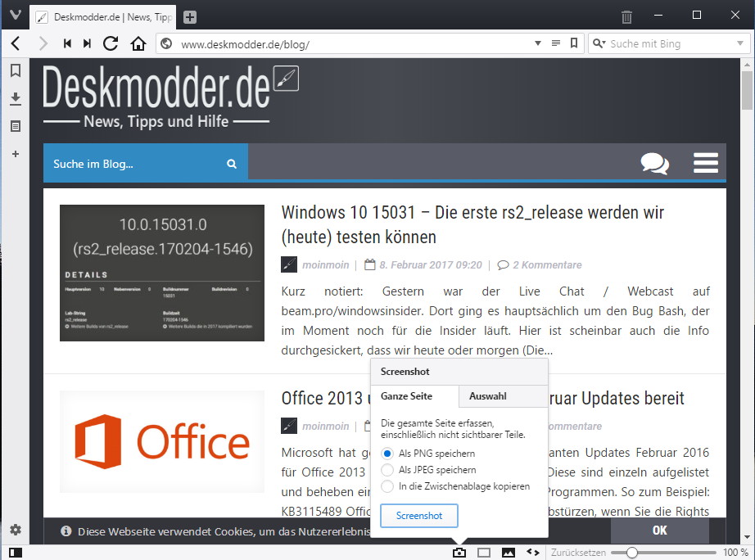This screenshot has height=560, width=755.
Task: Expand search engine field dropdown arrow
Action: (x=740, y=43)
